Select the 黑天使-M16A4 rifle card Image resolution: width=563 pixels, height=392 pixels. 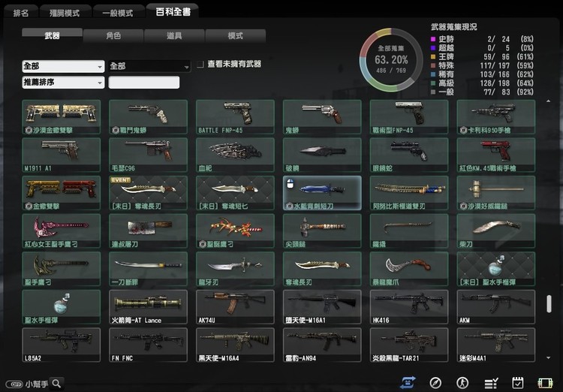[235, 345]
